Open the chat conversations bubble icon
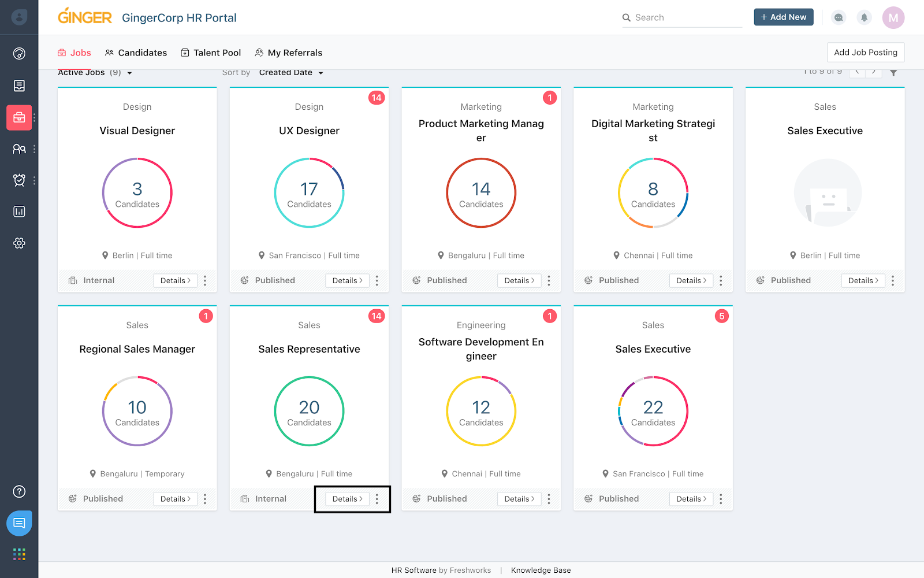The height and width of the screenshot is (578, 924). (x=838, y=17)
